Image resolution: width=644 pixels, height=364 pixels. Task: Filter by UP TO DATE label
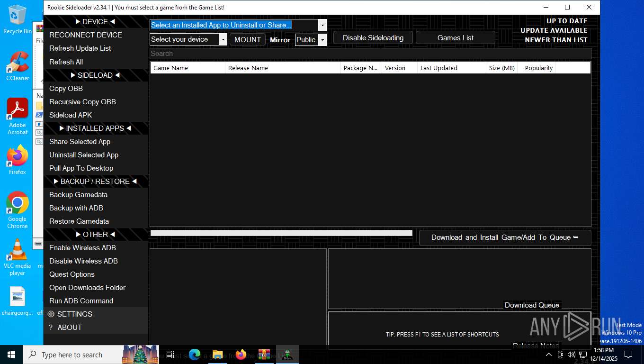point(567,21)
